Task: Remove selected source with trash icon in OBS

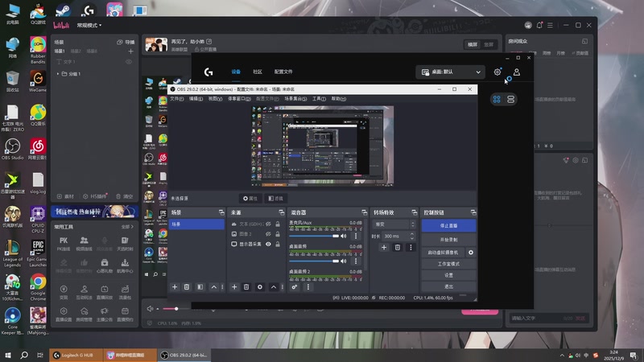Action: tap(246, 287)
